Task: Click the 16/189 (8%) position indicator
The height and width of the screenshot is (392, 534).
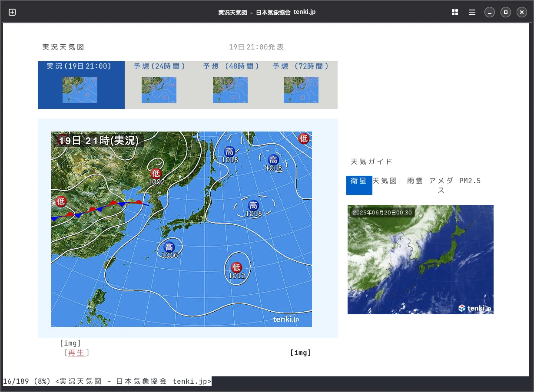Action: click(28, 382)
